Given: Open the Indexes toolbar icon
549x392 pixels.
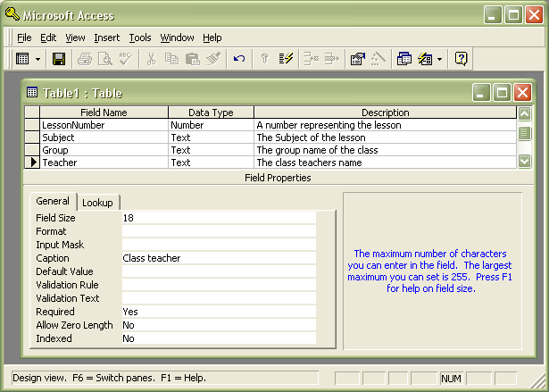Looking at the screenshot, I should pos(286,59).
